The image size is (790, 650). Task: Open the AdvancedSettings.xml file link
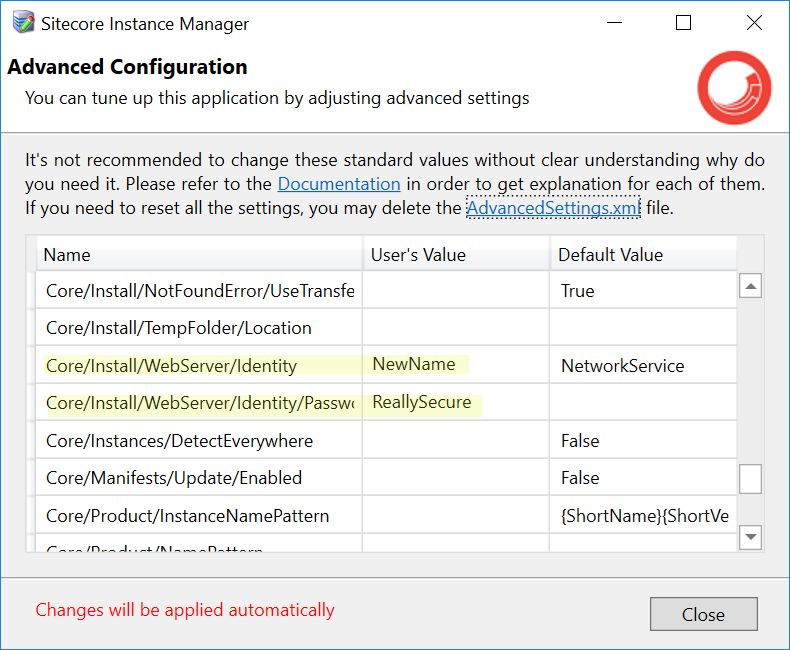553,208
